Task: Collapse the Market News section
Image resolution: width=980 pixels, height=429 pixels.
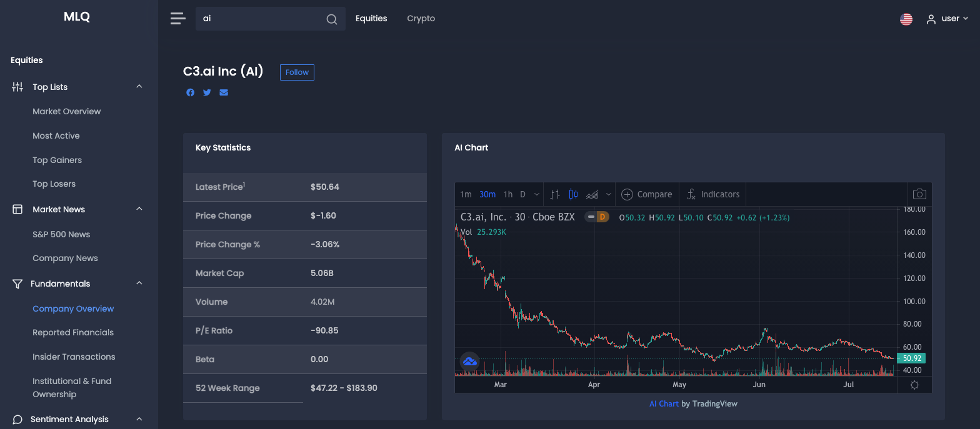Action: [139, 209]
